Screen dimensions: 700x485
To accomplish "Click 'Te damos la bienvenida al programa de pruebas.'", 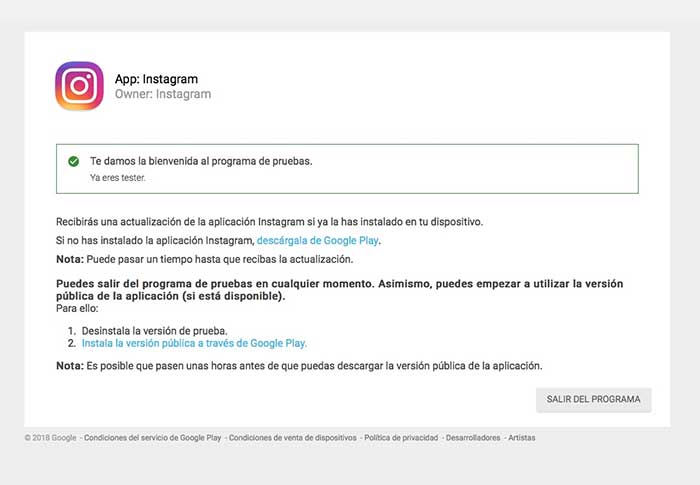I will [201, 161].
